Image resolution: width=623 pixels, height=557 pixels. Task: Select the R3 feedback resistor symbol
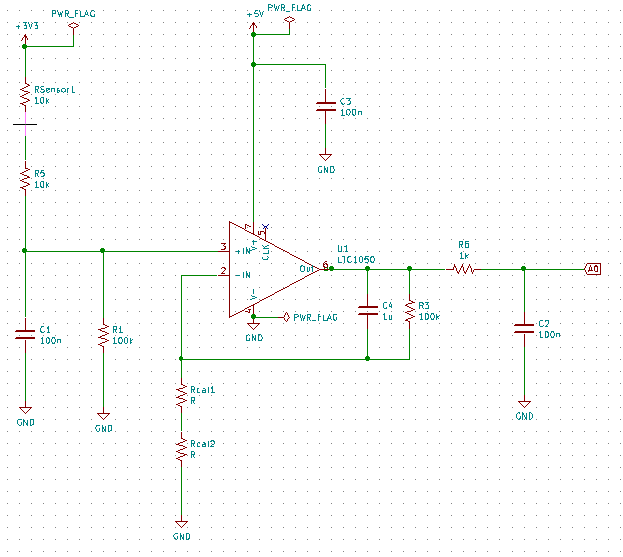[x=410, y=311]
